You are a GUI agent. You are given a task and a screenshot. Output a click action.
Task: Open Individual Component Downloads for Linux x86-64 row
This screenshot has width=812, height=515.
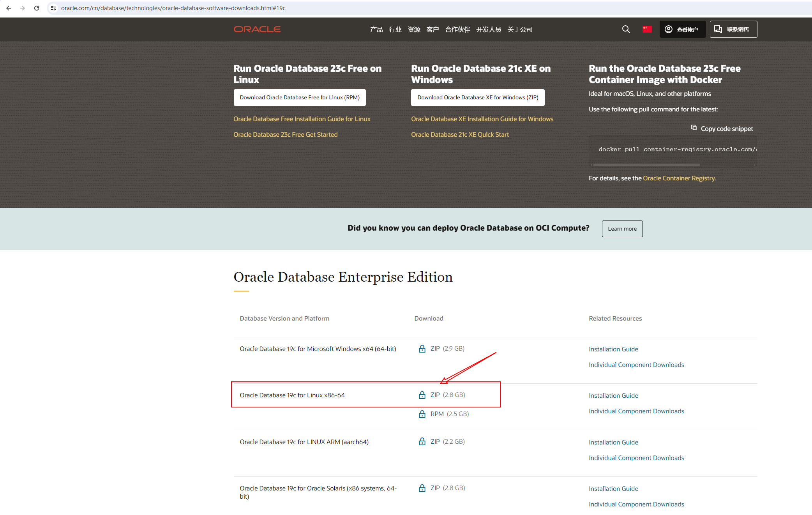pyautogui.click(x=636, y=411)
